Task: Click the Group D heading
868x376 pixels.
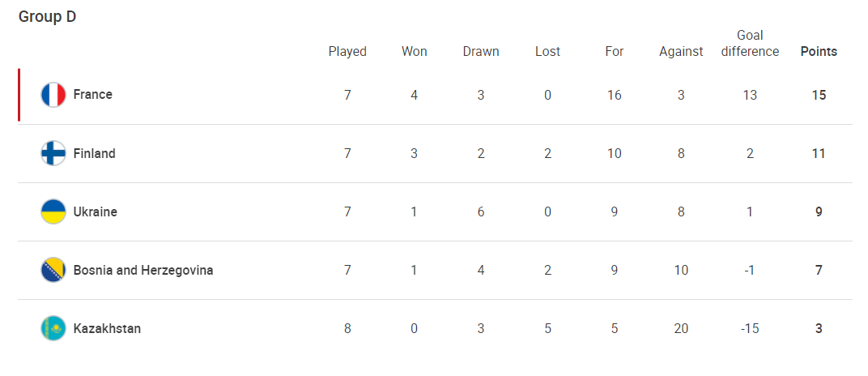Action: pyautogui.click(x=47, y=17)
